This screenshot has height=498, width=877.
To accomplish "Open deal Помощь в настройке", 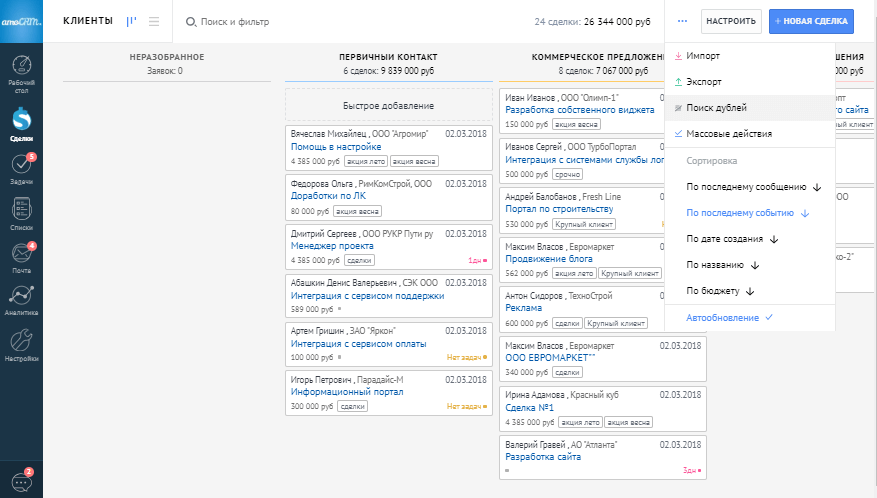I will coord(335,147).
